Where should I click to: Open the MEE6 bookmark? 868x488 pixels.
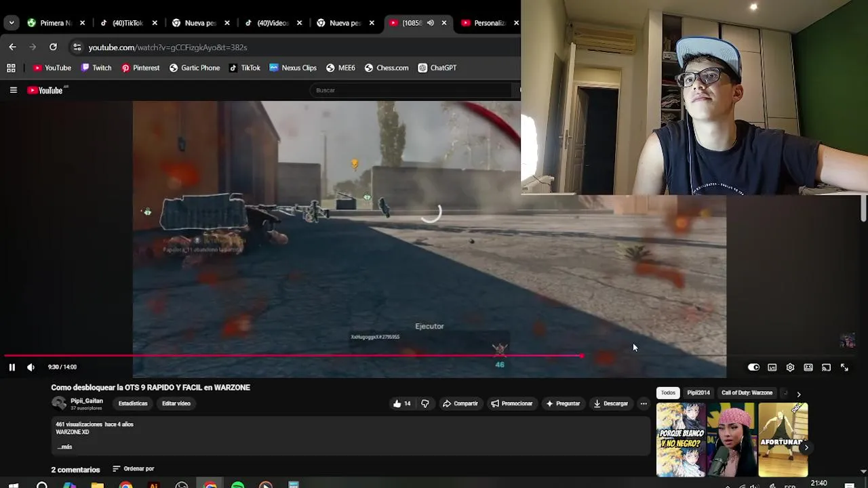click(x=340, y=68)
